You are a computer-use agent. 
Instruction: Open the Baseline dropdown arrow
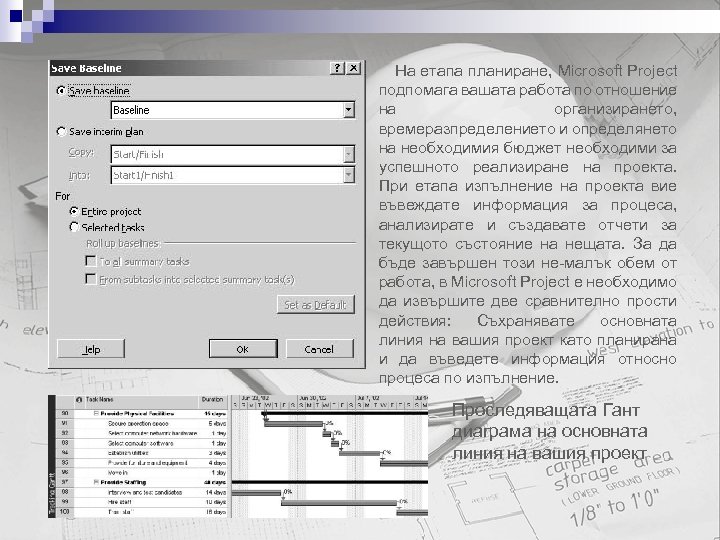tap(349, 110)
